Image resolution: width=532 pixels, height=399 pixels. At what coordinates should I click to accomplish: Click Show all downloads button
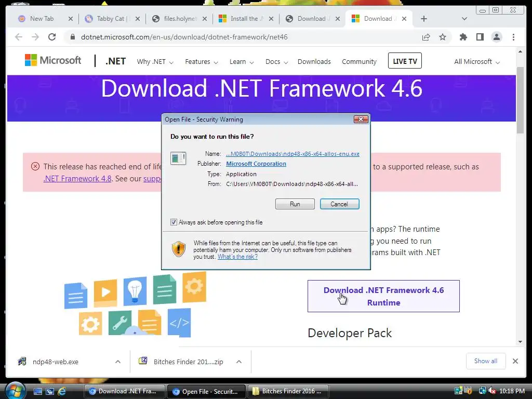point(486,361)
